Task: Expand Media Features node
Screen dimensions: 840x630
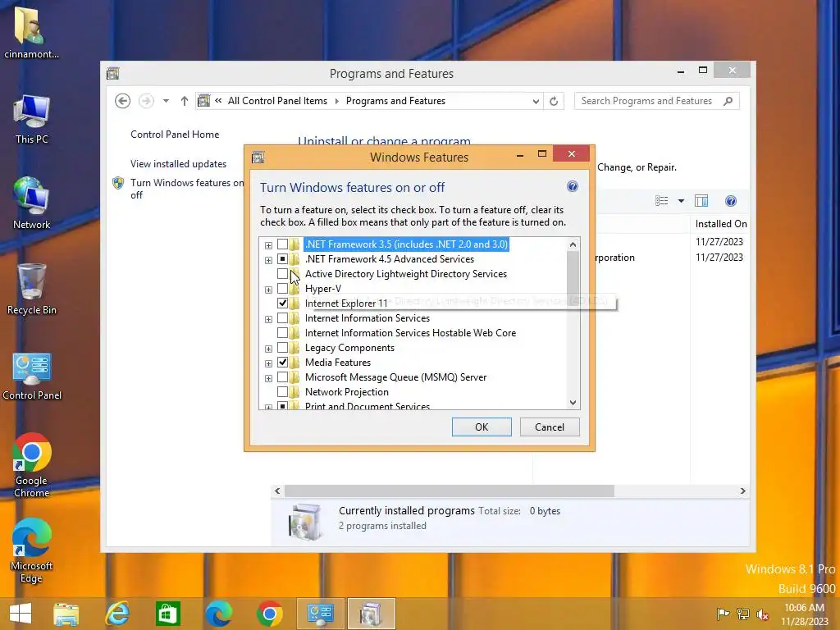Action: pyautogui.click(x=268, y=363)
